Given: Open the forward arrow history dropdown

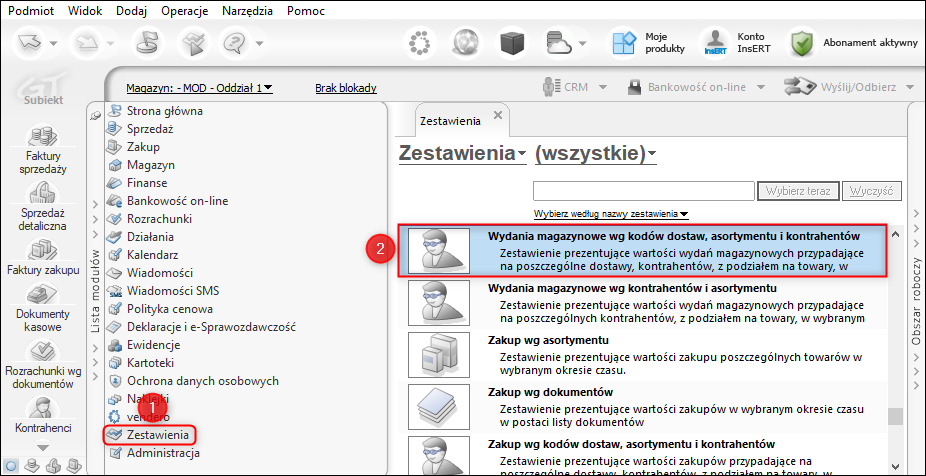Looking at the screenshot, I should point(110,43).
